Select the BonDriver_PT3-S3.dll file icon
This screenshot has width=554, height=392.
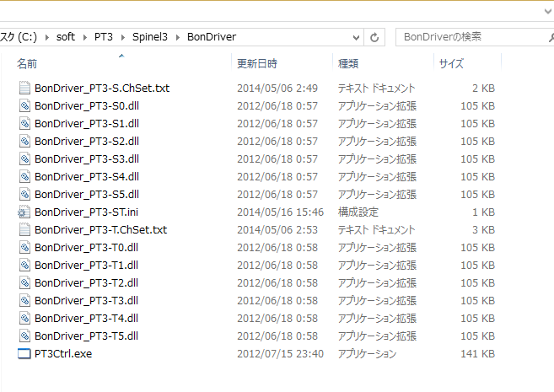tap(24, 159)
